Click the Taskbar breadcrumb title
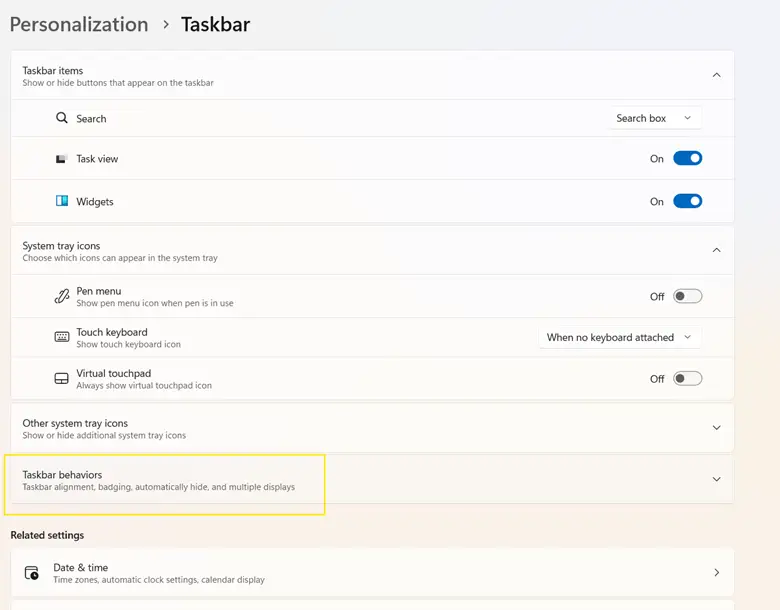The image size is (780, 610). point(215,24)
